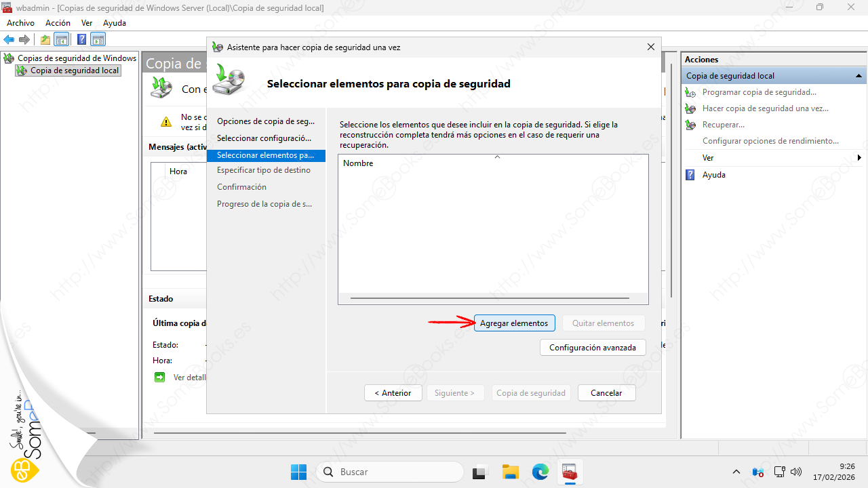Open File Explorer from the taskbar
The height and width of the screenshot is (488, 868).
coord(510,472)
